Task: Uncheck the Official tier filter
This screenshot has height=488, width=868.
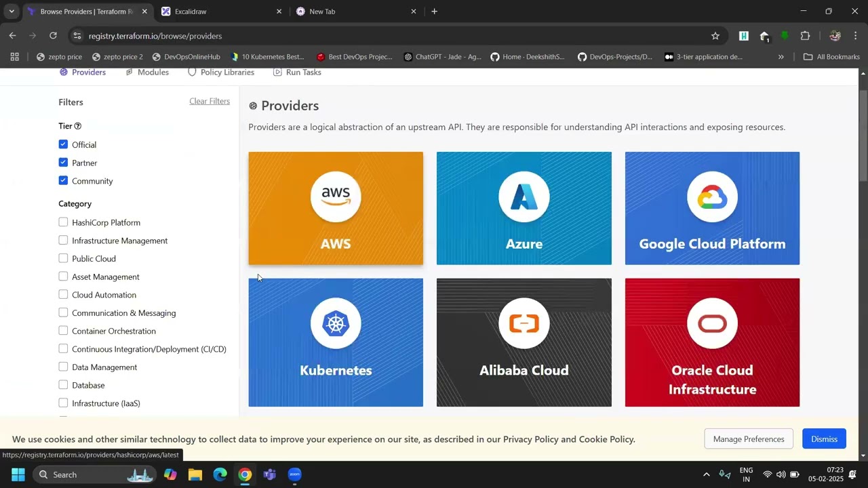Action: click(x=63, y=144)
